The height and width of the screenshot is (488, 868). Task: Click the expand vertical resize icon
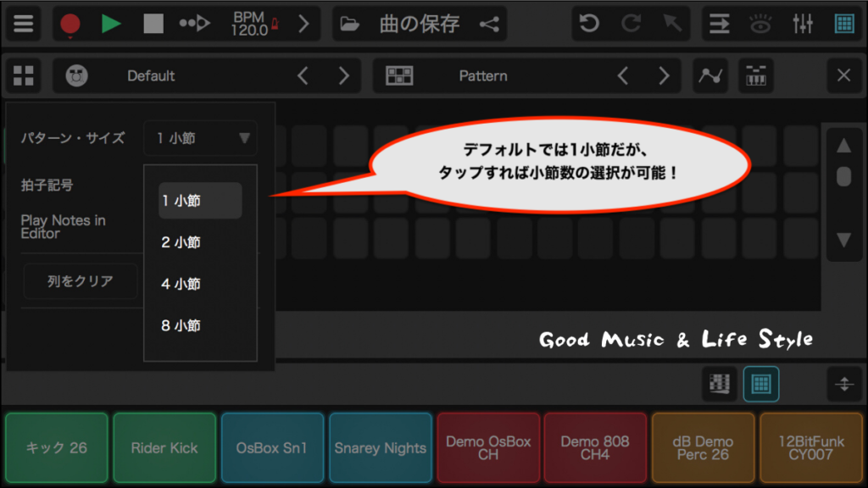pos(844,384)
